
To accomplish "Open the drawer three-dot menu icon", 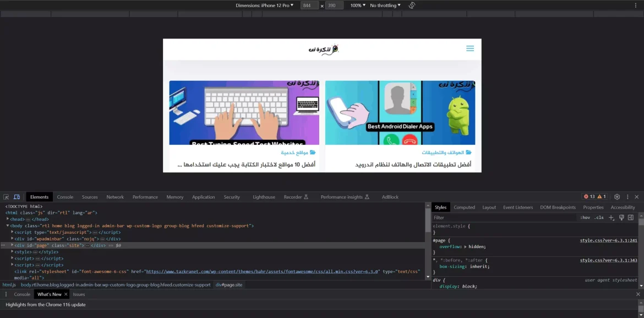I will pos(6,294).
